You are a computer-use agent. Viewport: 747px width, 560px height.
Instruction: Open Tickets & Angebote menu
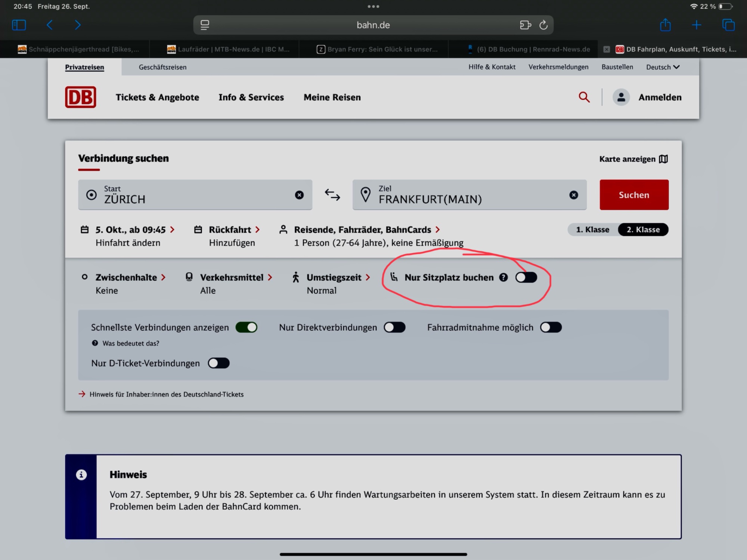157,97
